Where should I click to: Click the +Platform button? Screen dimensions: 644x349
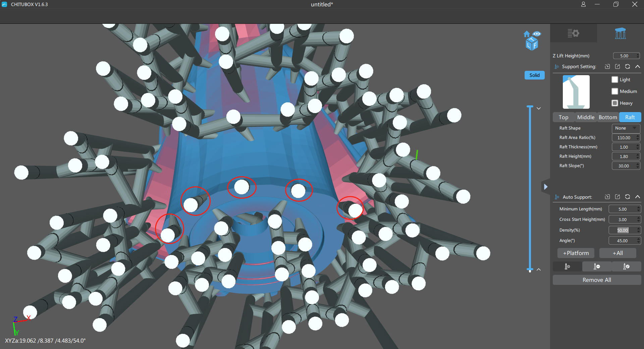576,253
